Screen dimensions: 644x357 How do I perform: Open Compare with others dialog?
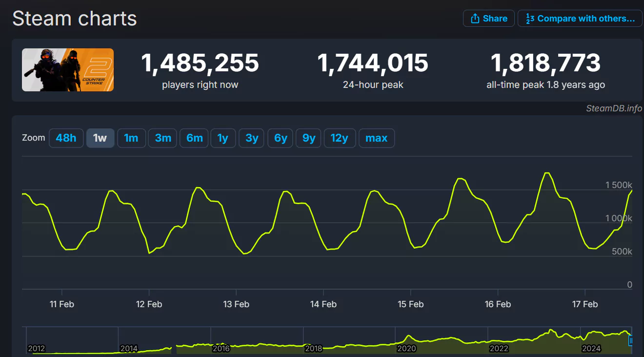(580, 19)
